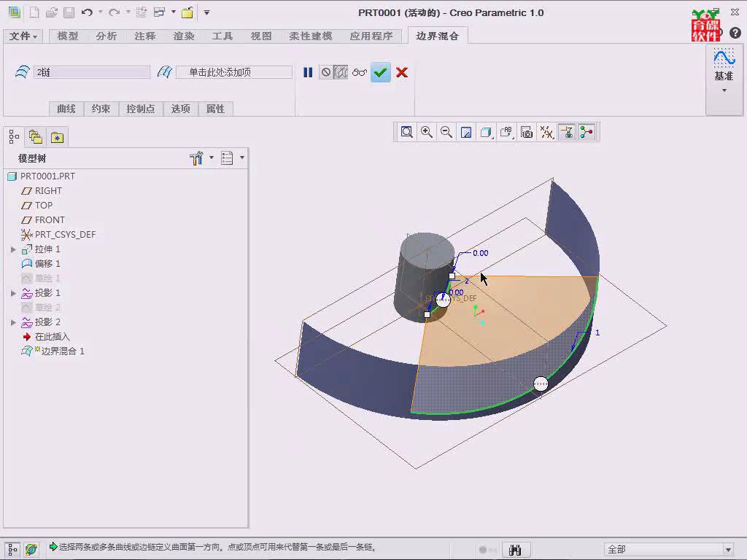The height and width of the screenshot is (560, 747).
Task: Click the green checkmark to accept feature
Action: 380,72
